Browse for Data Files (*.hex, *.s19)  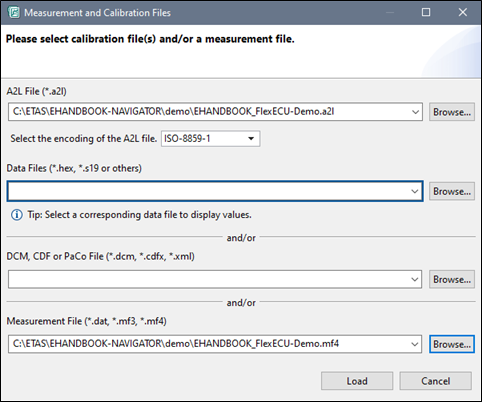[452, 191]
